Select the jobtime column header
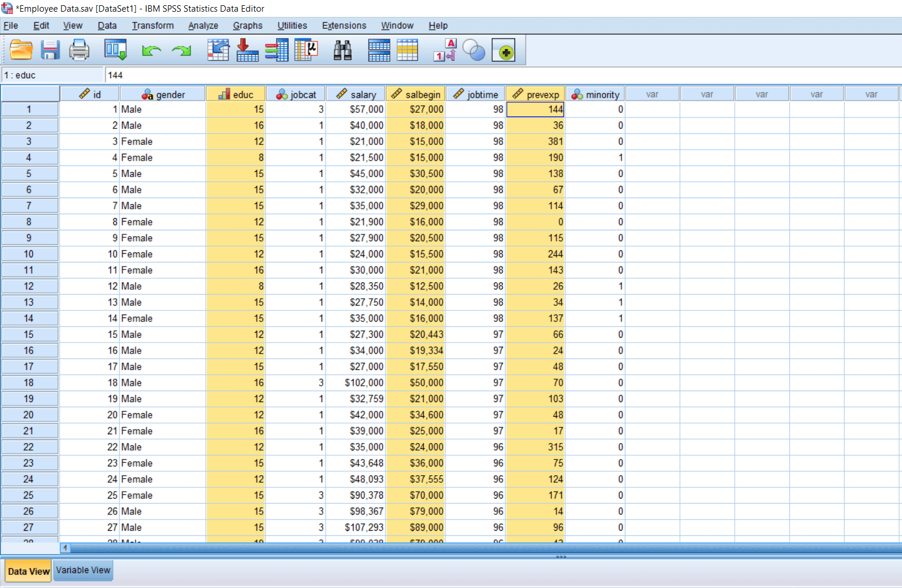Viewport: 902px width, 588px height. tap(476, 94)
